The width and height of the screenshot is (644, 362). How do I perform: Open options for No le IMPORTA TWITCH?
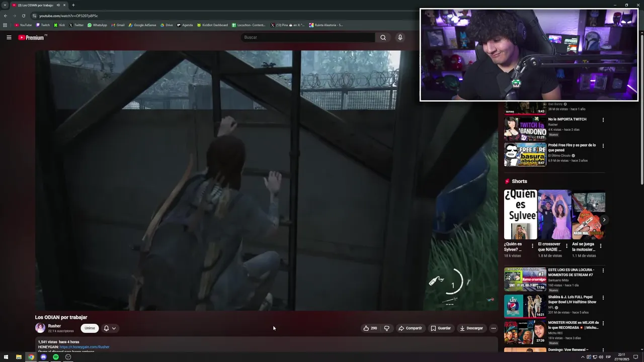click(x=603, y=120)
